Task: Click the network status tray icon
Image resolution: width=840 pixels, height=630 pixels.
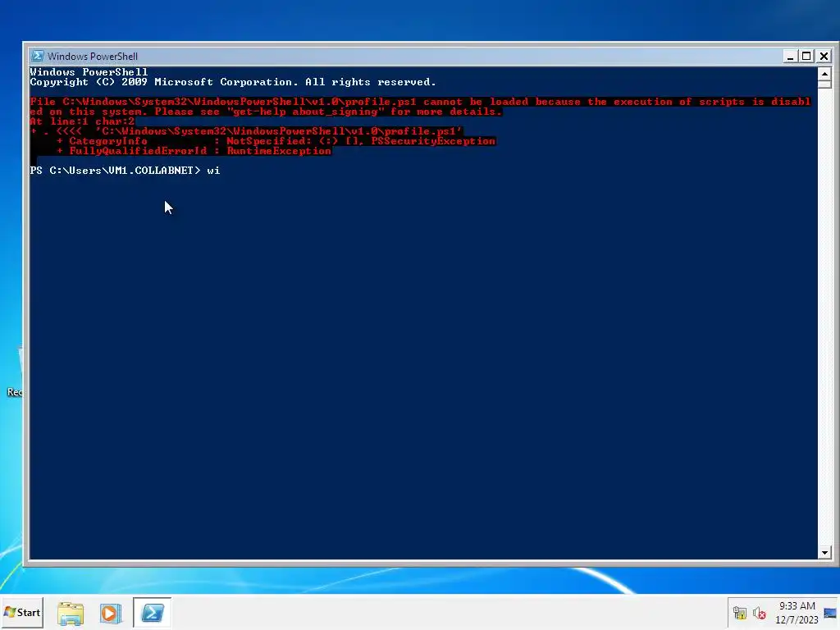Action: [x=740, y=613]
